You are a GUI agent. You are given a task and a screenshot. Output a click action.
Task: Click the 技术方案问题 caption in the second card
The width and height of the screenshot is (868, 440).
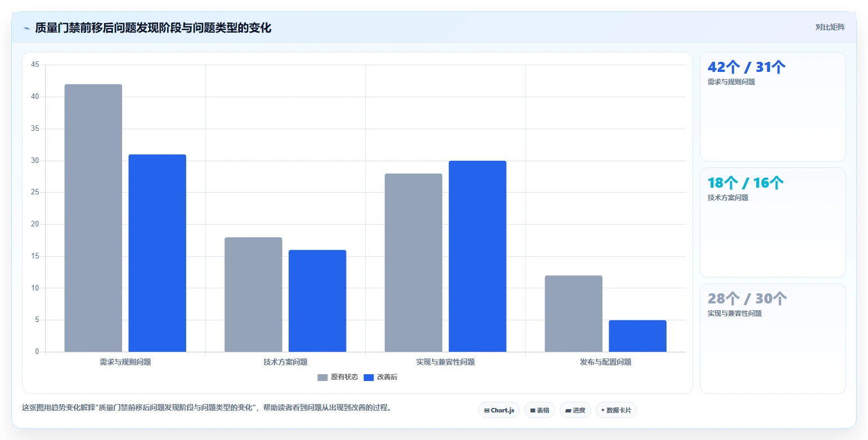click(x=728, y=198)
